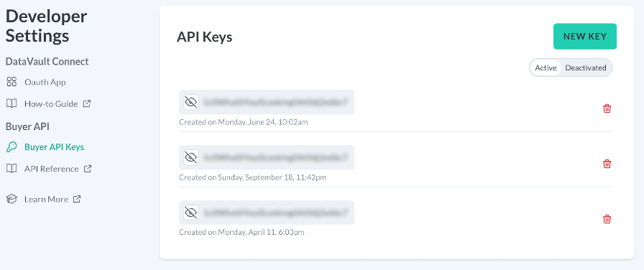Click the Oauth App grid icon
644x270 pixels.
click(11, 82)
